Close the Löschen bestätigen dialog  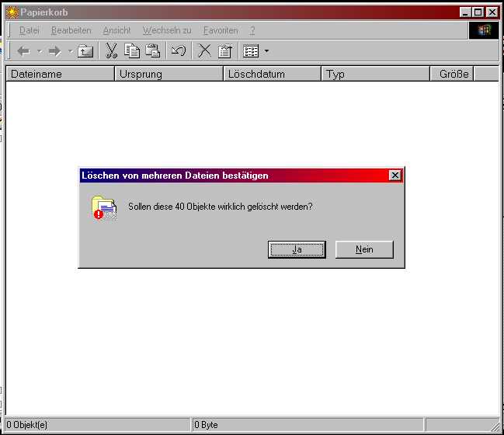[395, 176]
